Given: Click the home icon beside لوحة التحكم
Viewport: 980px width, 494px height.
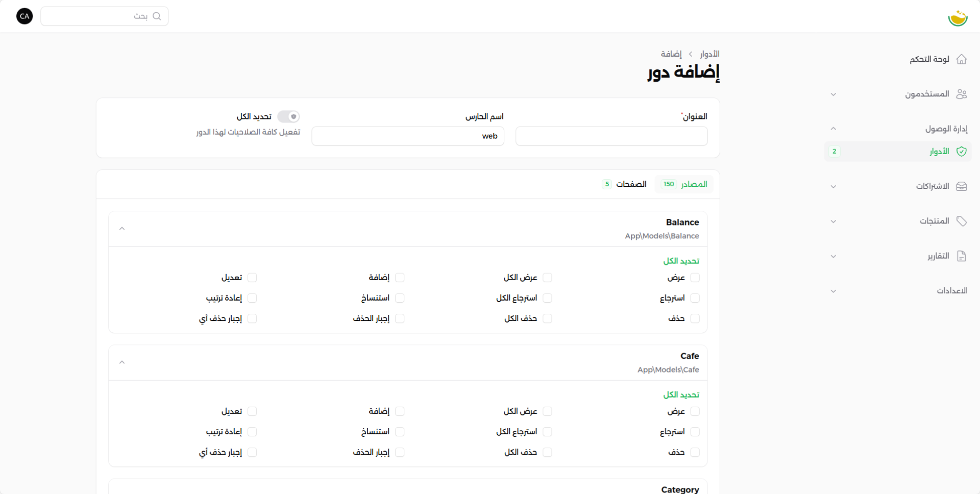Looking at the screenshot, I should pos(962,59).
